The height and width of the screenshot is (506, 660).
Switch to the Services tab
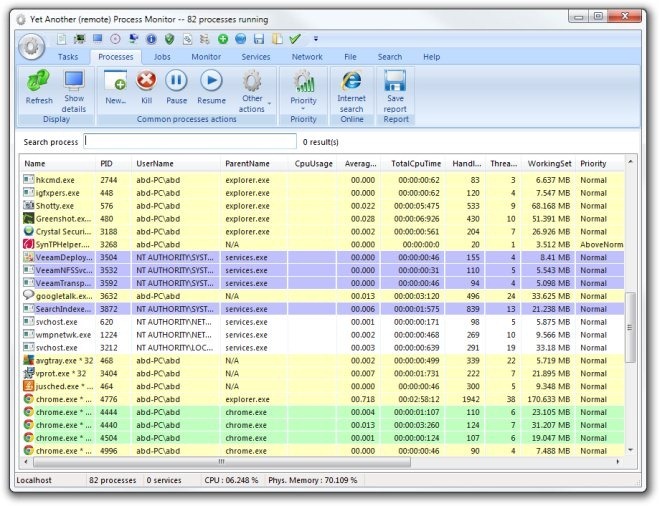click(x=256, y=57)
